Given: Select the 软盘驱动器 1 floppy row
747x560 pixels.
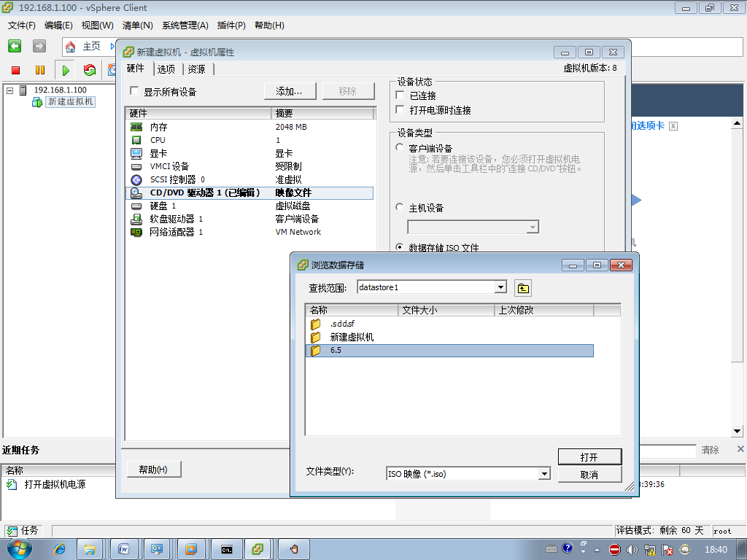Looking at the screenshot, I should tap(249, 219).
